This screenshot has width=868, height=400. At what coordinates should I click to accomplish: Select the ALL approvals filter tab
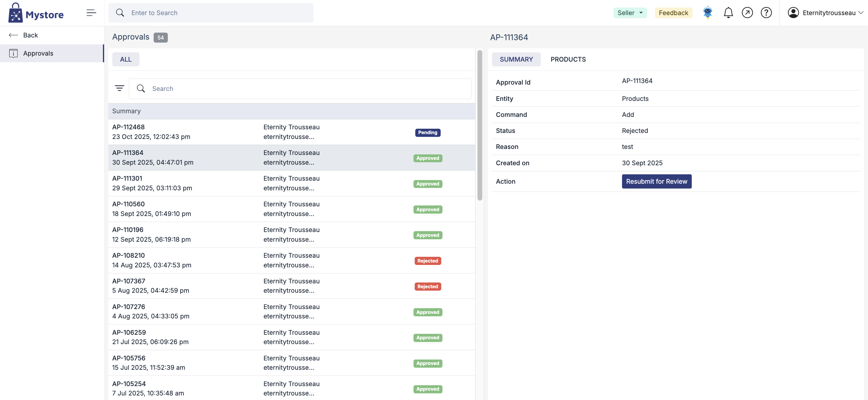pyautogui.click(x=126, y=59)
